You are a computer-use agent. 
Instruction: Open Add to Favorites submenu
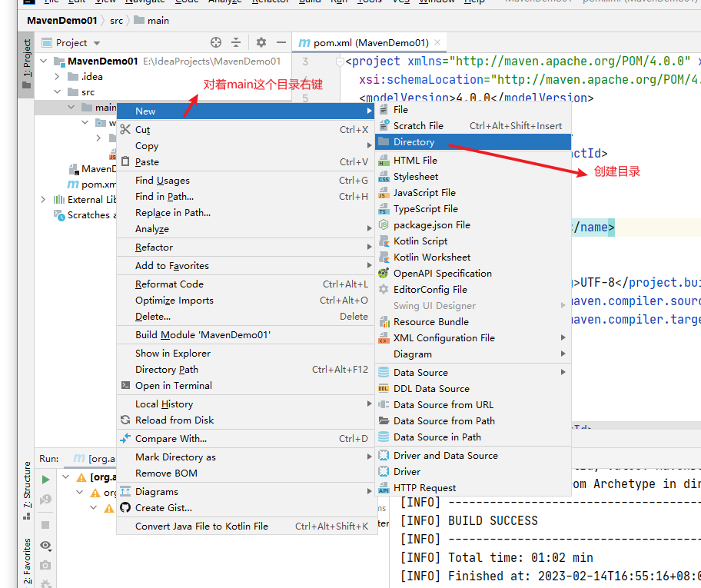click(245, 266)
